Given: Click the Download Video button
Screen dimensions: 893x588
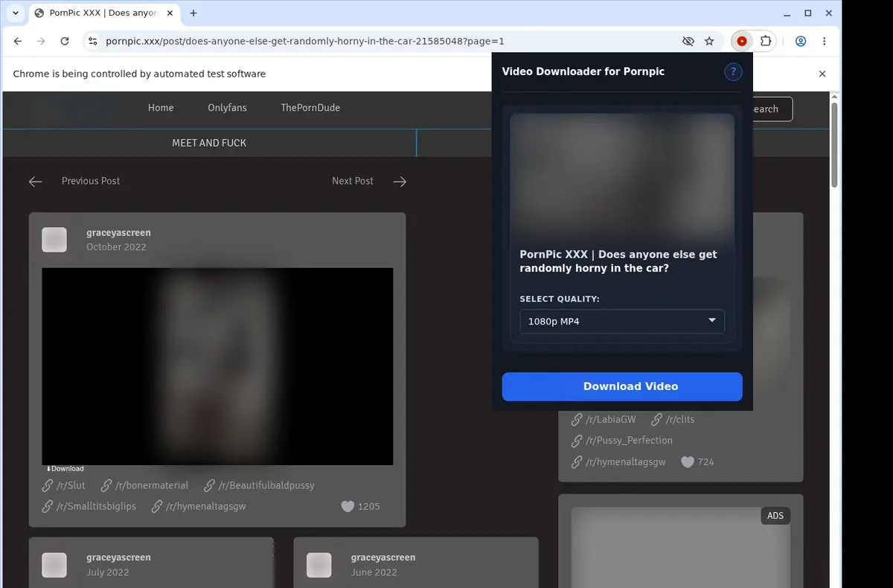Looking at the screenshot, I should pyautogui.click(x=622, y=386).
